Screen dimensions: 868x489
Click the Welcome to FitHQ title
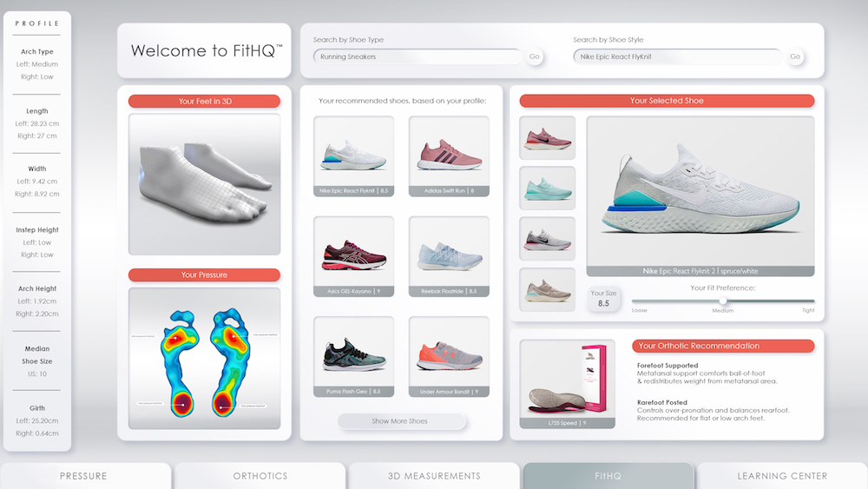click(207, 50)
